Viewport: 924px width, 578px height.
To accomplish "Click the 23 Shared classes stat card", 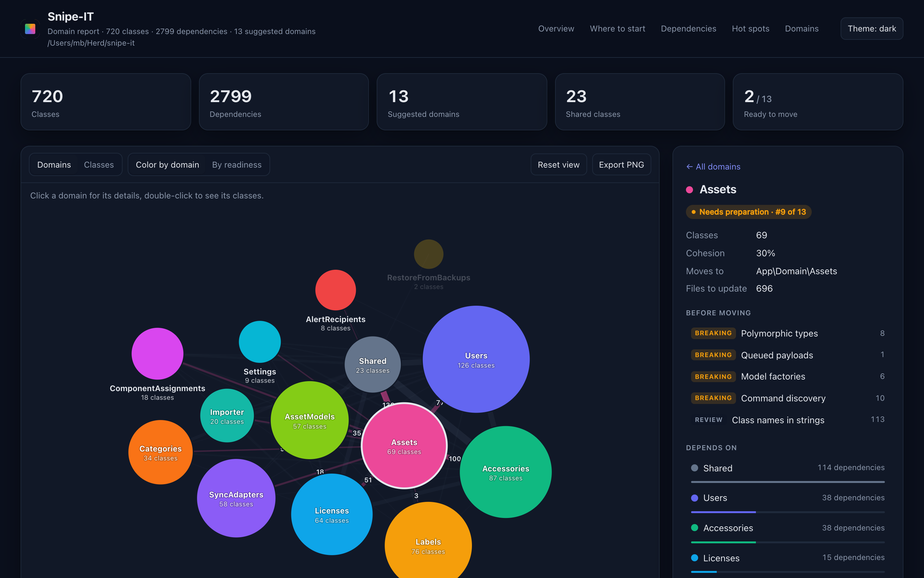I will pos(639,102).
